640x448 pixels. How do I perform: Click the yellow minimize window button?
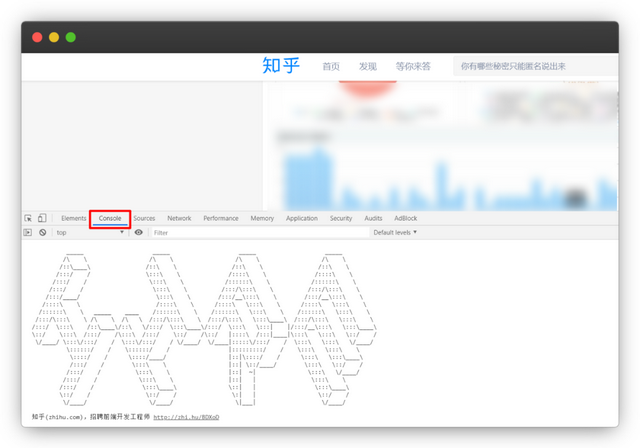point(54,37)
